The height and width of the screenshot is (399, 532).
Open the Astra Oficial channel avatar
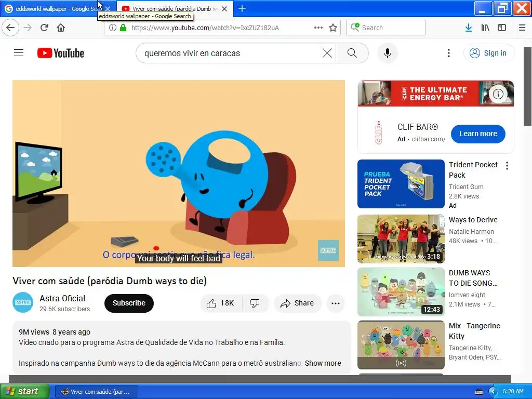pos(23,302)
